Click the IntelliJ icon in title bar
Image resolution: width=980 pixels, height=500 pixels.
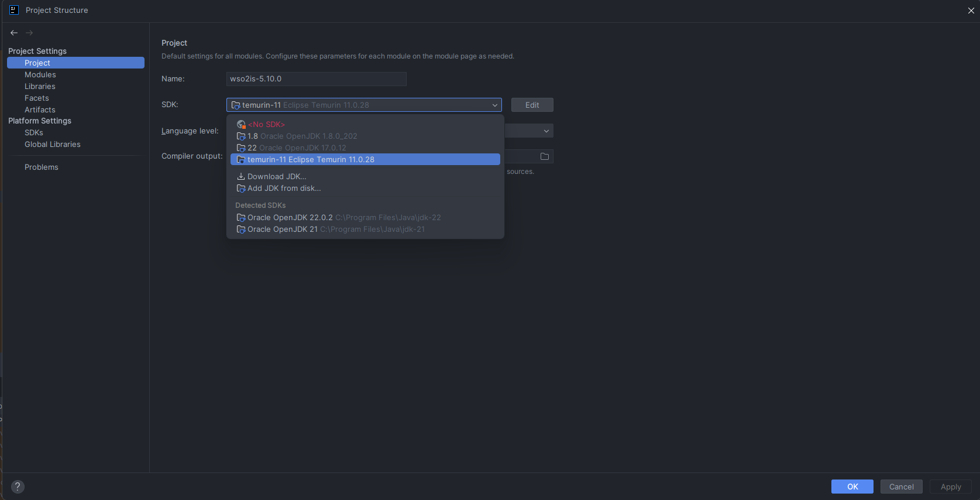click(14, 10)
